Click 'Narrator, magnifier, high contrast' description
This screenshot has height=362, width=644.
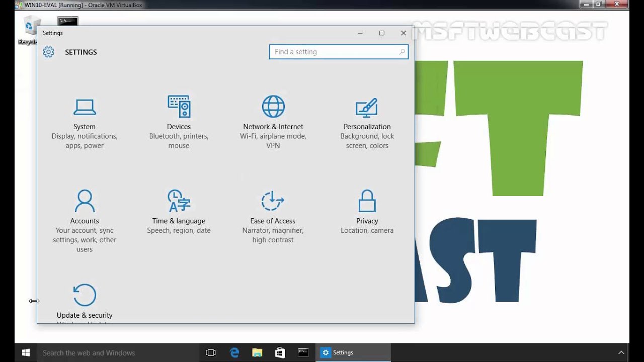[x=273, y=235]
